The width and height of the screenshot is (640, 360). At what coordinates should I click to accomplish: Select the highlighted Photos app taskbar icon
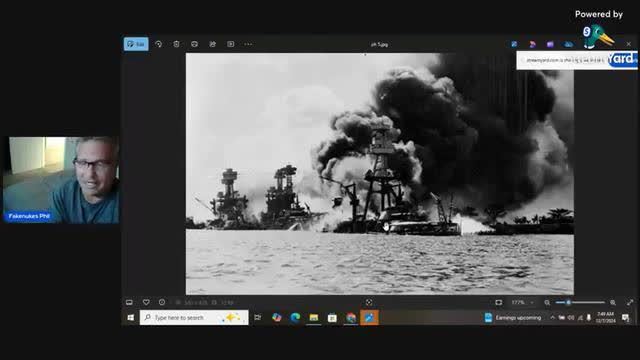[x=369, y=318]
